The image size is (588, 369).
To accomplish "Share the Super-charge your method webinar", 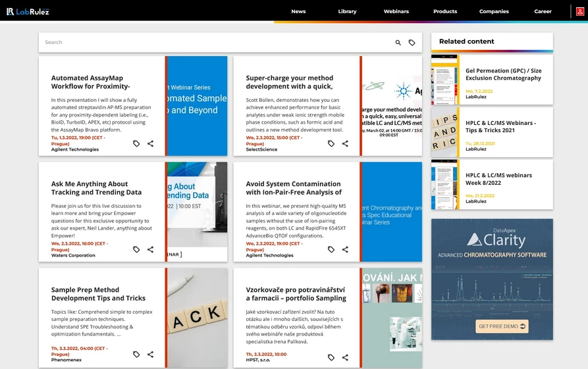I will tap(345, 143).
